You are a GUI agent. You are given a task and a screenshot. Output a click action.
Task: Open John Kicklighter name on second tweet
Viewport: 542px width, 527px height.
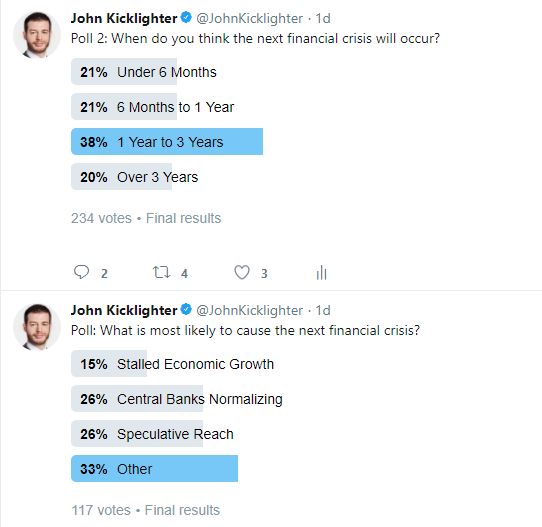click(x=124, y=310)
